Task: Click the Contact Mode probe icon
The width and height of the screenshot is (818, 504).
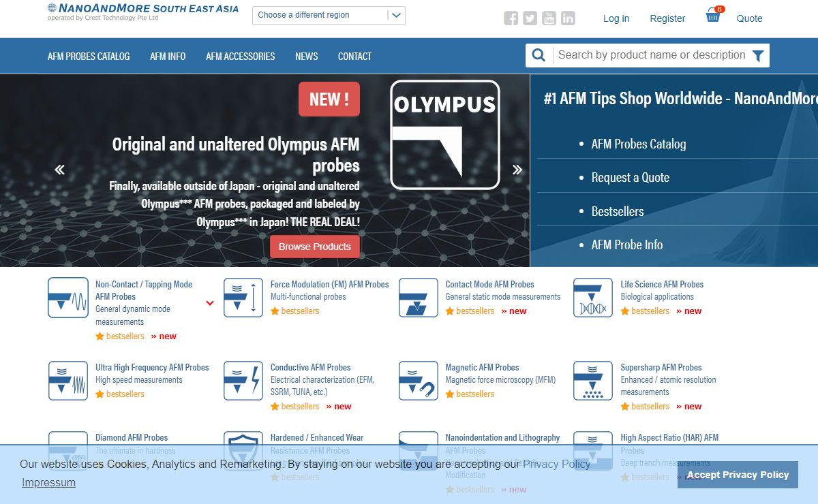Action: click(x=419, y=298)
